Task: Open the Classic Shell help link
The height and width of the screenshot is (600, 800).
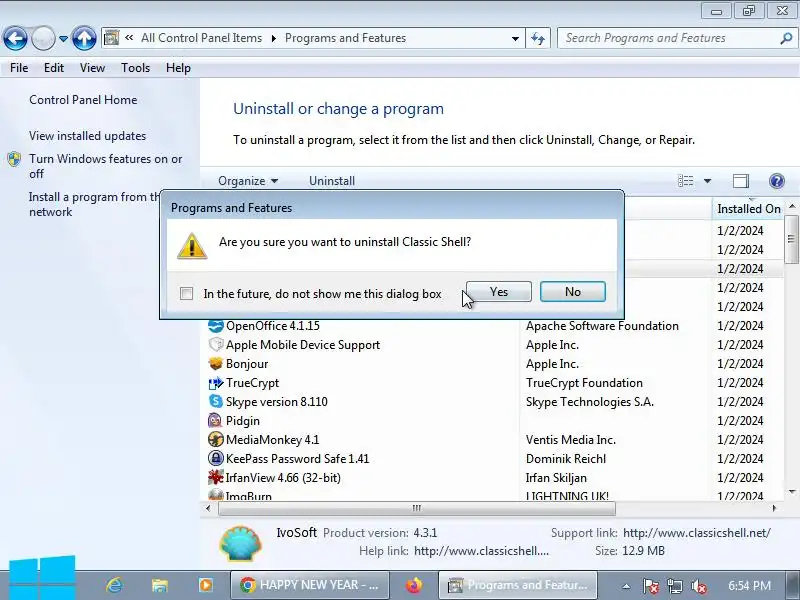Action: (481, 551)
